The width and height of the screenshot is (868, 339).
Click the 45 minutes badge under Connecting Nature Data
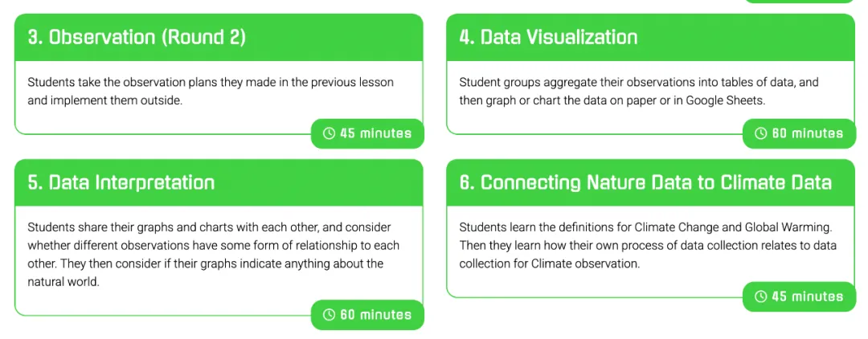799,296
